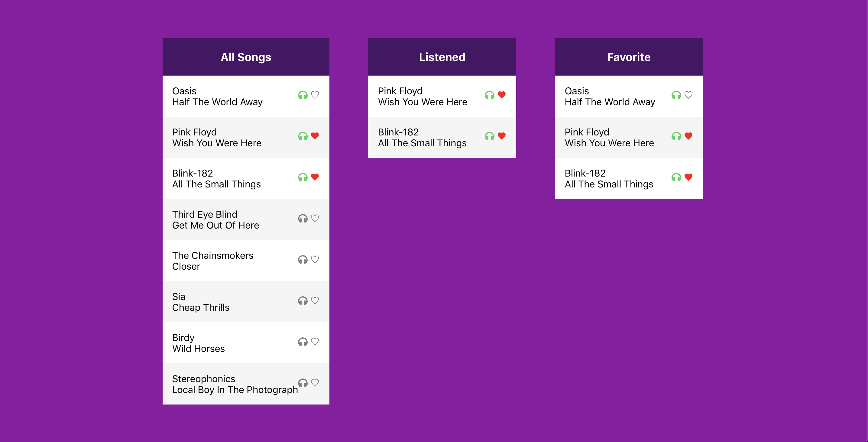Image resolution: width=868 pixels, height=442 pixels.
Task: Mark Sia Cheap Thrills as listened
Action: 303,301
